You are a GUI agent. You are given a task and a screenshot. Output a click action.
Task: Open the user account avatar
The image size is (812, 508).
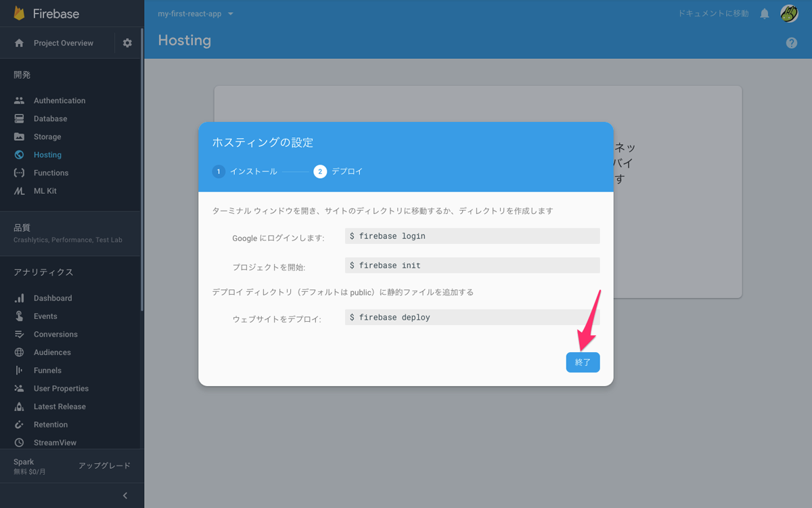(789, 14)
